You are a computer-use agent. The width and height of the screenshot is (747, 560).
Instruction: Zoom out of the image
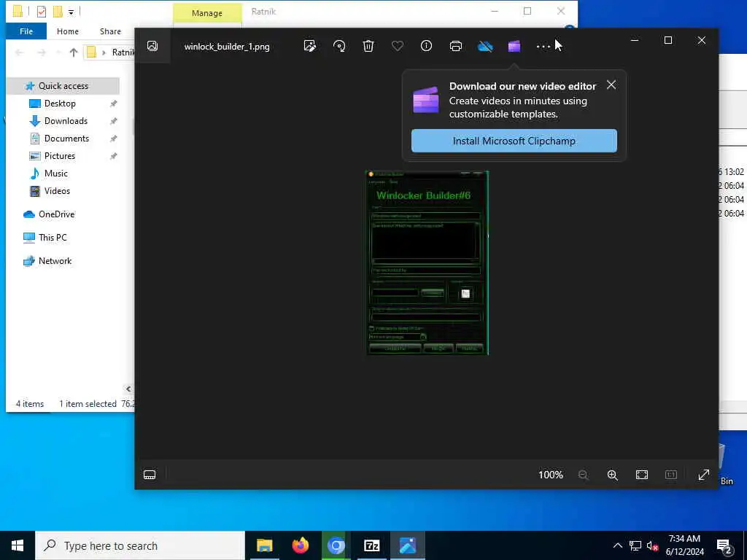pos(583,475)
